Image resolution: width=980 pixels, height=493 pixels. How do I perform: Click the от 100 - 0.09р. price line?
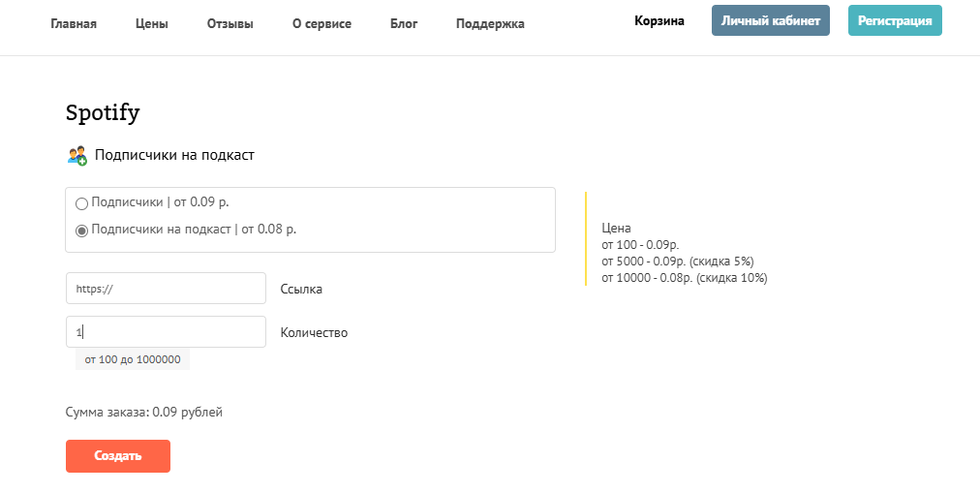641,245
